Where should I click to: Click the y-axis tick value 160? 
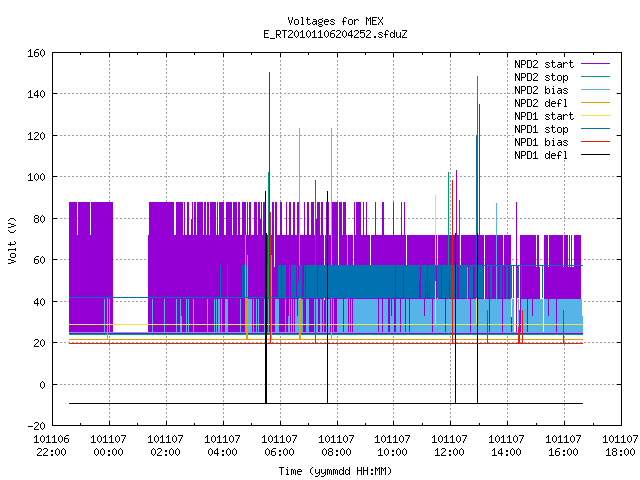36,53
